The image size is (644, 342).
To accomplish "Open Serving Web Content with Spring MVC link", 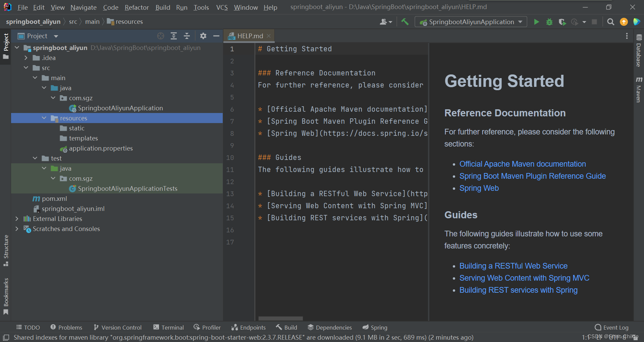I will coord(524,278).
